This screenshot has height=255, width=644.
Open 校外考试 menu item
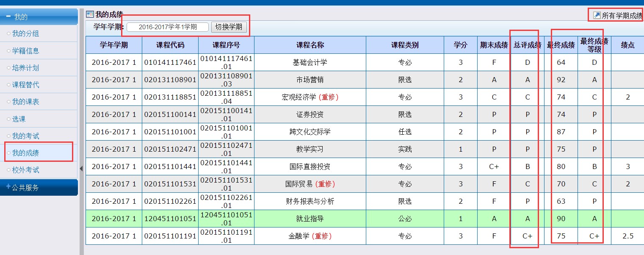(x=25, y=170)
